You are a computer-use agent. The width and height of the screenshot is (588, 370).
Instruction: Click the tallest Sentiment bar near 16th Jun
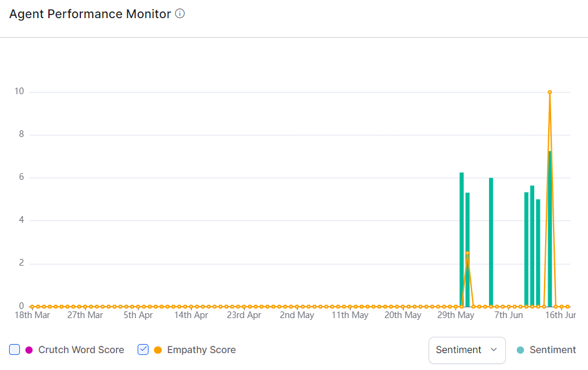tap(549, 229)
